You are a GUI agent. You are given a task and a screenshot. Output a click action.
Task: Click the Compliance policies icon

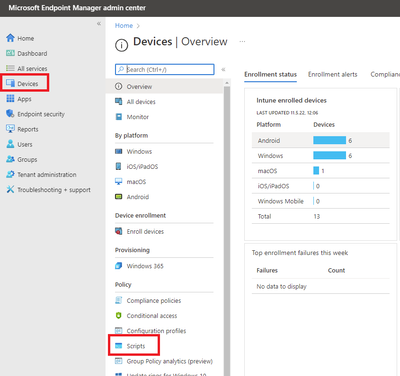point(118,300)
